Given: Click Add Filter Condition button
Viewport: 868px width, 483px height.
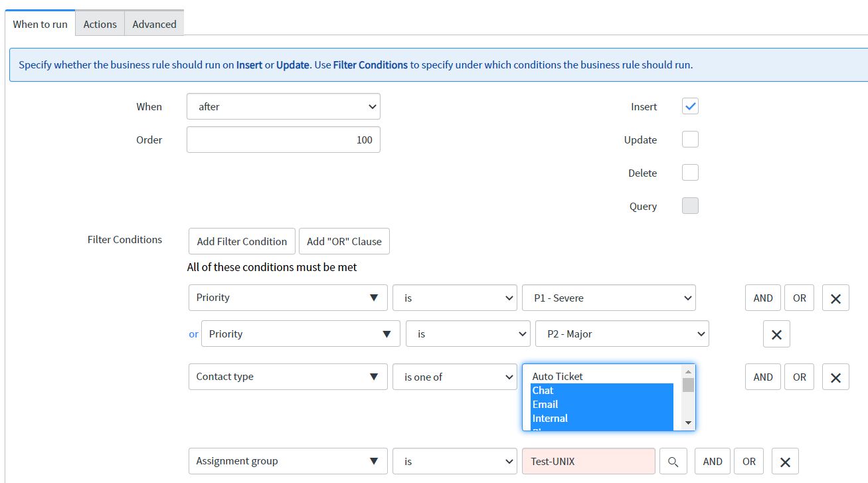Looking at the screenshot, I should (242, 241).
